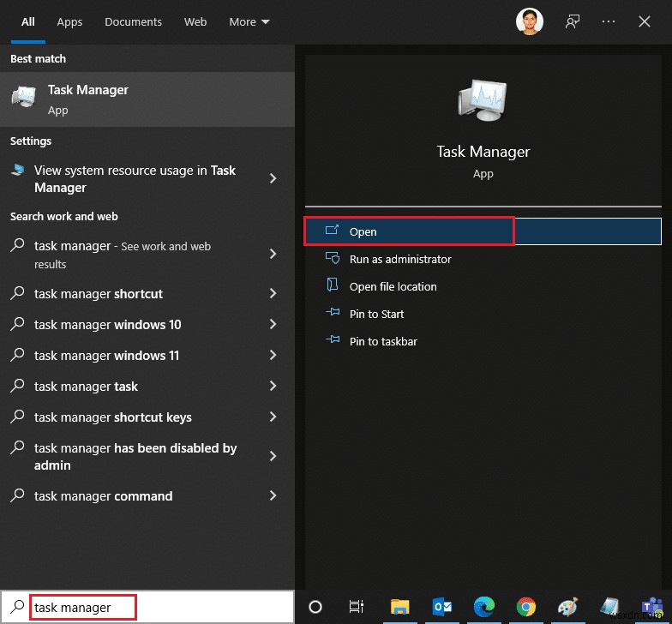This screenshot has height=624, width=672.
Task: Open the three-dot options menu
Action: [x=609, y=21]
